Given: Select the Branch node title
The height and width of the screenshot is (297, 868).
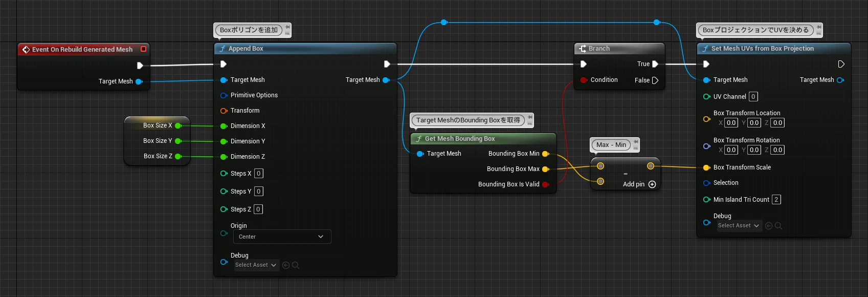Looking at the screenshot, I should pyautogui.click(x=599, y=49).
